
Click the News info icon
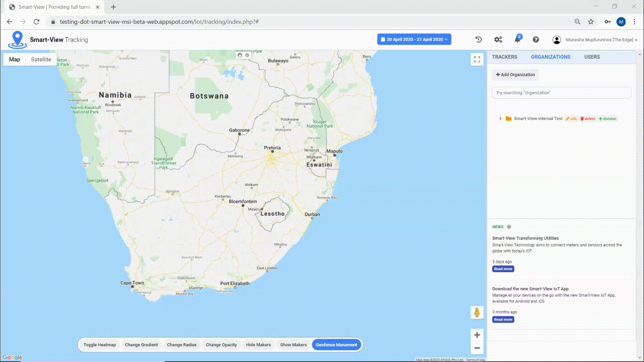point(509,227)
